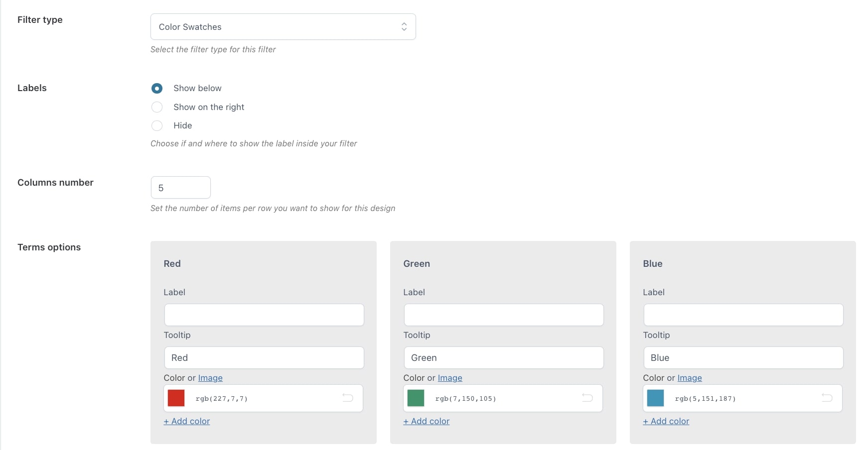The image size is (868, 450).
Task: Click '+ Add color' under Blue term
Action: coord(666,421)
